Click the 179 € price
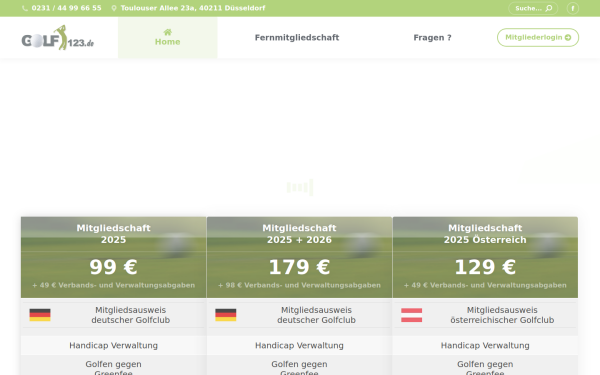The height and width of the screenshot is (375, 600). tap(300, 267)
